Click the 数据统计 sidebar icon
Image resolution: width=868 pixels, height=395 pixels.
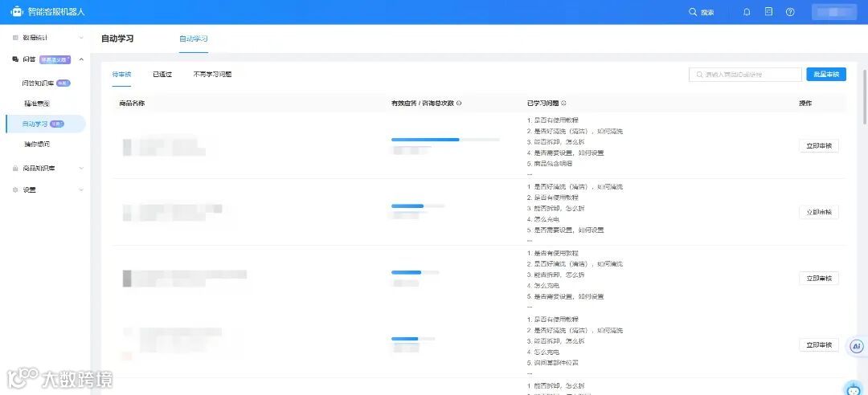15,38
